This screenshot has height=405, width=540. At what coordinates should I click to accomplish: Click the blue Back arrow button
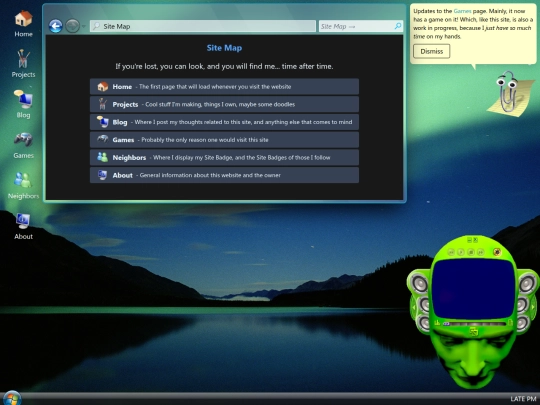pos(55,26)
